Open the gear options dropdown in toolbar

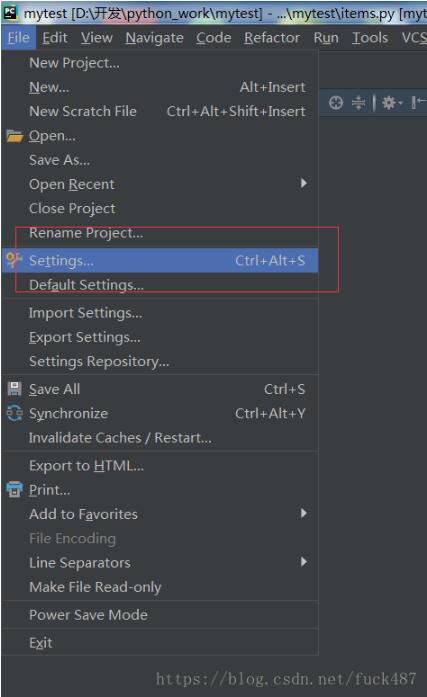[391, 103]
